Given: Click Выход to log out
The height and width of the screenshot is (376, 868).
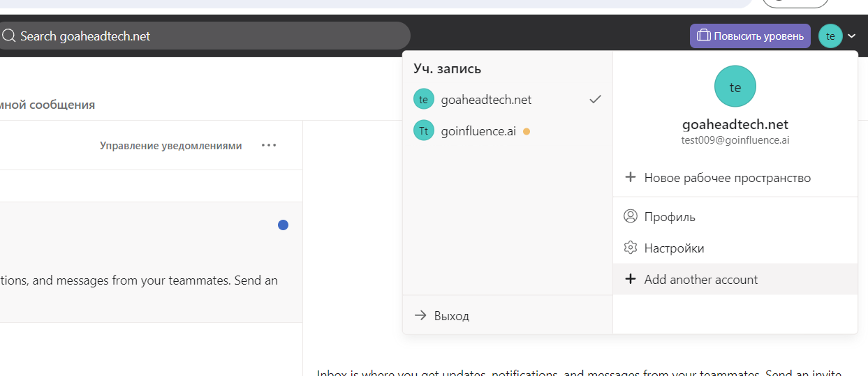Looking at the screenshot, I should 451,316.
